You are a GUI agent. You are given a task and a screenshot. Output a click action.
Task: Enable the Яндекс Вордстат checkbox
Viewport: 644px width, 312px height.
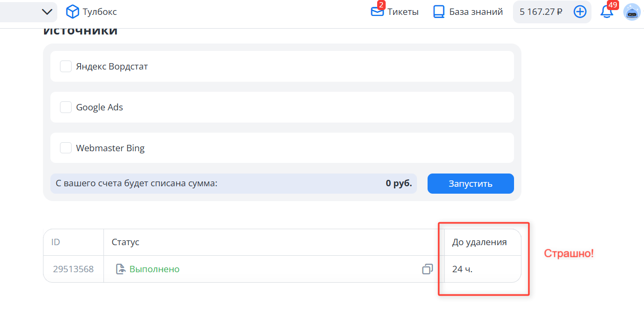[x=66, y=66]
